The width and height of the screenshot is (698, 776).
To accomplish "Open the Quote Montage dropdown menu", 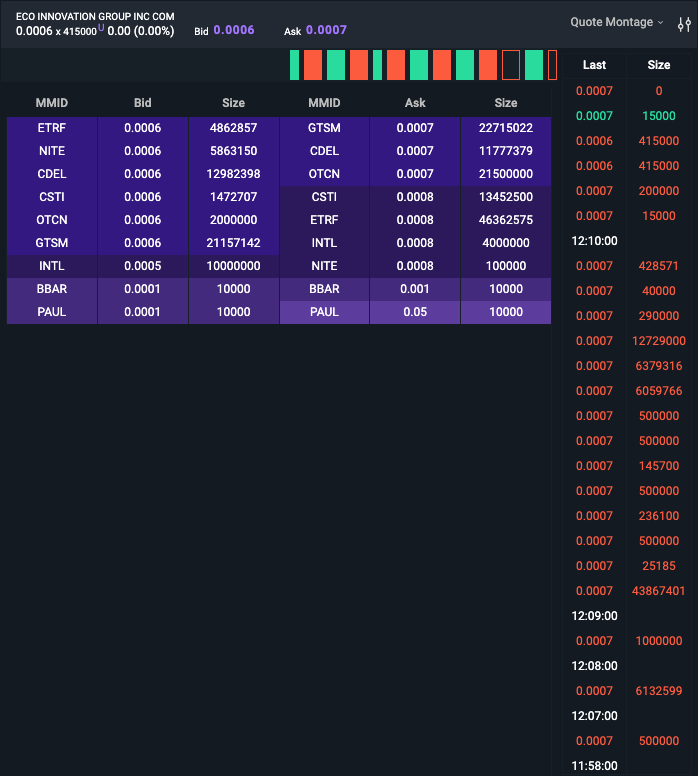I will pyautogui.click(x=616, y=22).
